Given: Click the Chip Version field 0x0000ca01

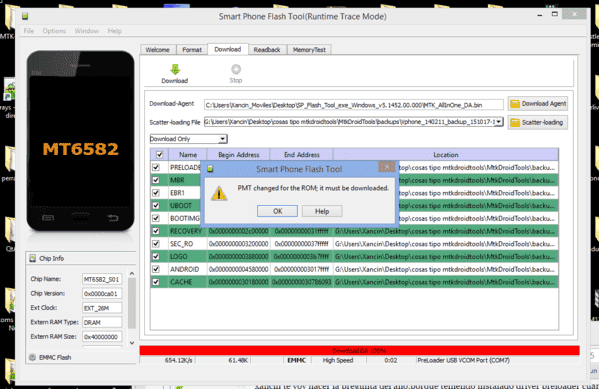Looking at the screenshot, I should [102, 293].
